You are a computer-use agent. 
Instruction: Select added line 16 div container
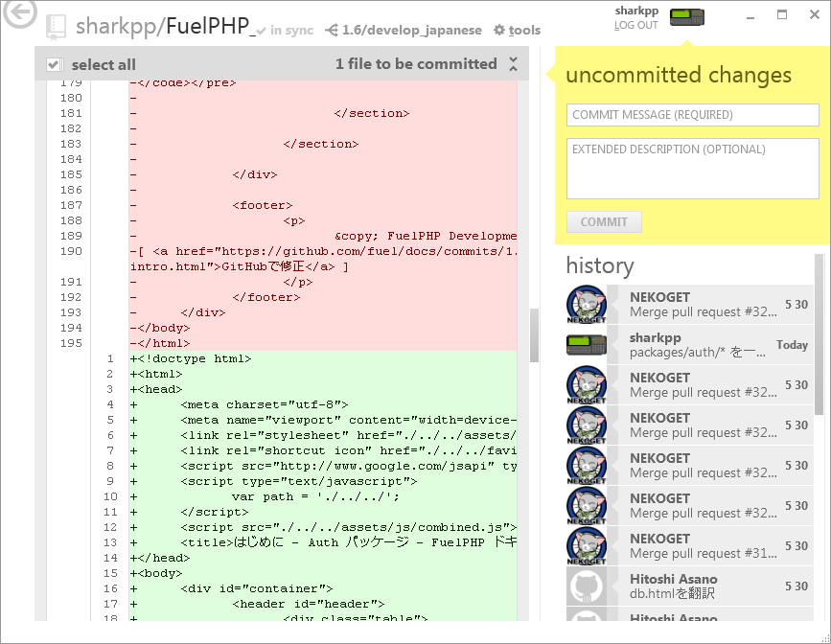323,588
